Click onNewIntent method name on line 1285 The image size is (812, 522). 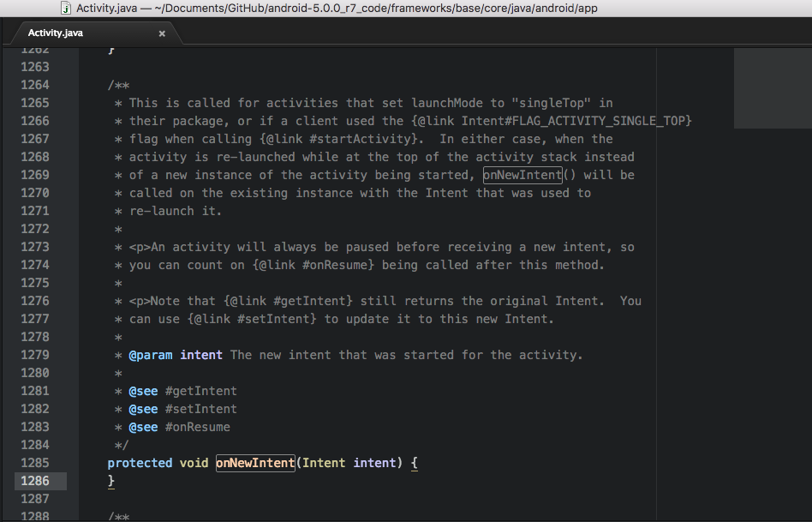(255, 463)
